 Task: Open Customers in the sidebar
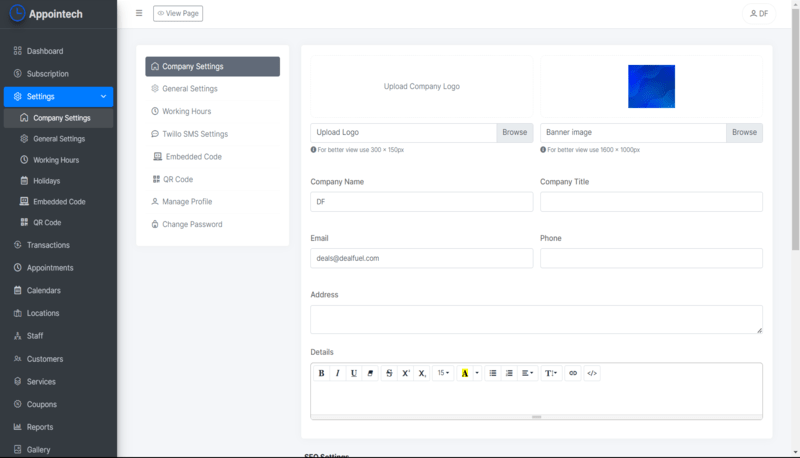click(x=58, y=359)
